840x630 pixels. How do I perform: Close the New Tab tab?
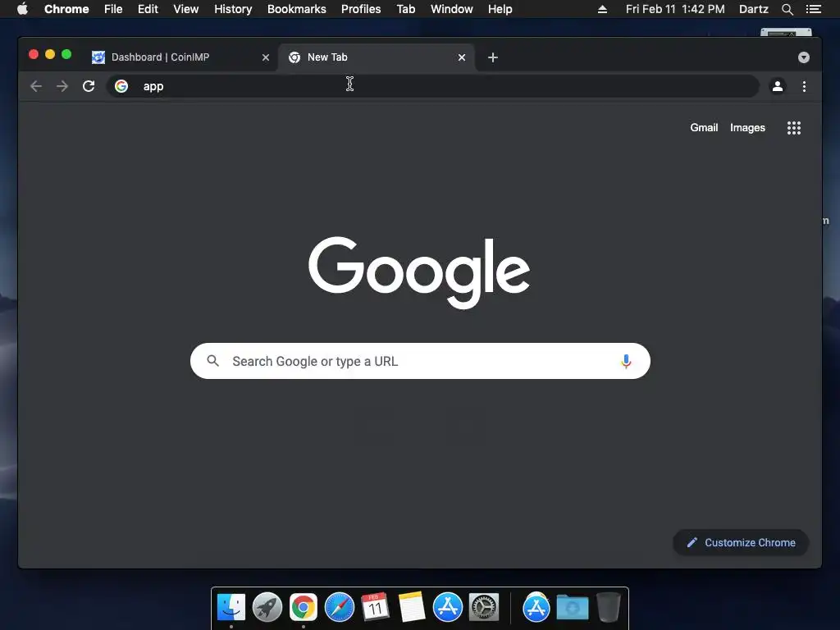pos(462,57)
